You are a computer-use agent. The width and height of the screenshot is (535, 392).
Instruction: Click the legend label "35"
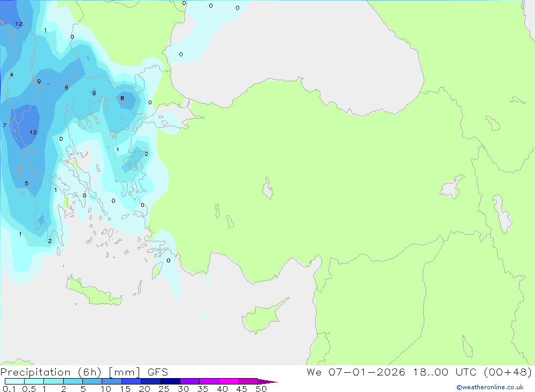[x=203, y=389]
